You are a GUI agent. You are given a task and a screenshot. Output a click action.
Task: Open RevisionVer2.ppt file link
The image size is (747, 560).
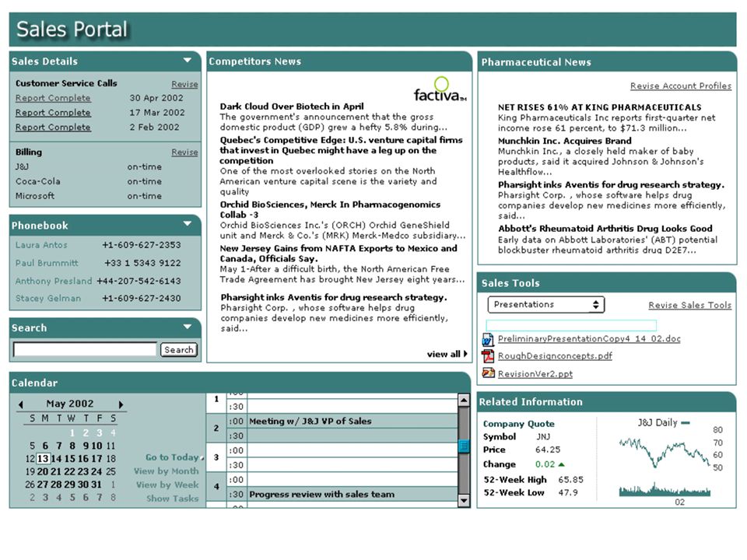535,374
